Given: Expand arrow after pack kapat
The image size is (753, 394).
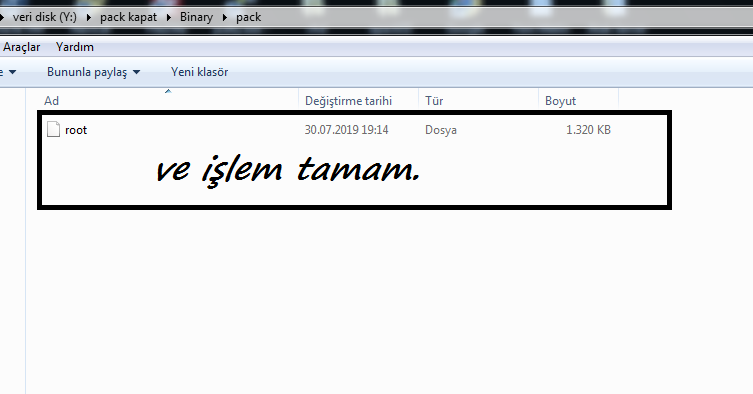Looking at the screenshot, I should click(x=169, y=18).
